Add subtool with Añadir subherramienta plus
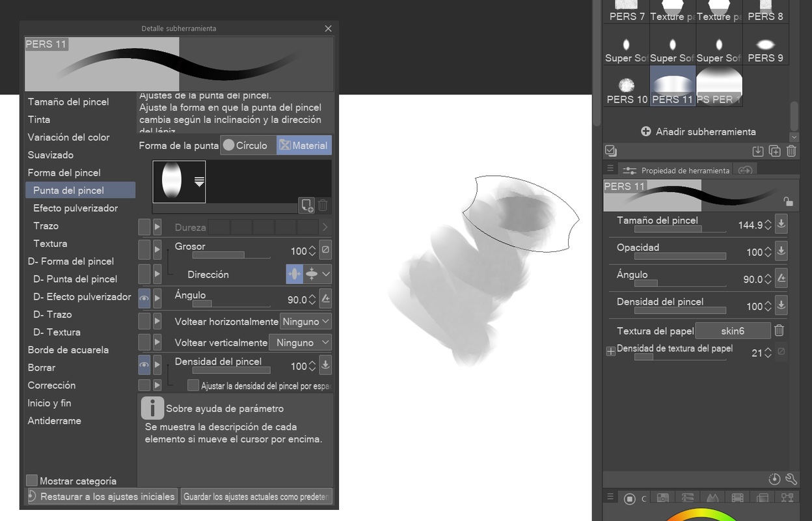Viewport: 812px width, 521px height. click(646, 132)
